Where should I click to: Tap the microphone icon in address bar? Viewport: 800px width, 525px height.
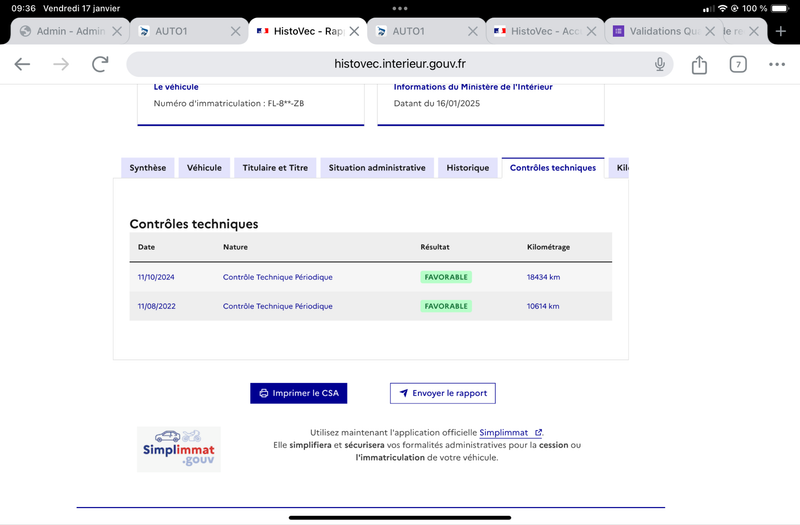point(660,64)
